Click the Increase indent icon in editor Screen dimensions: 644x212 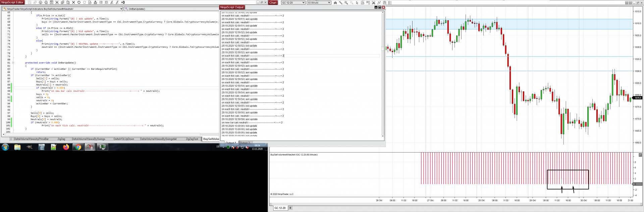point(106,2)
